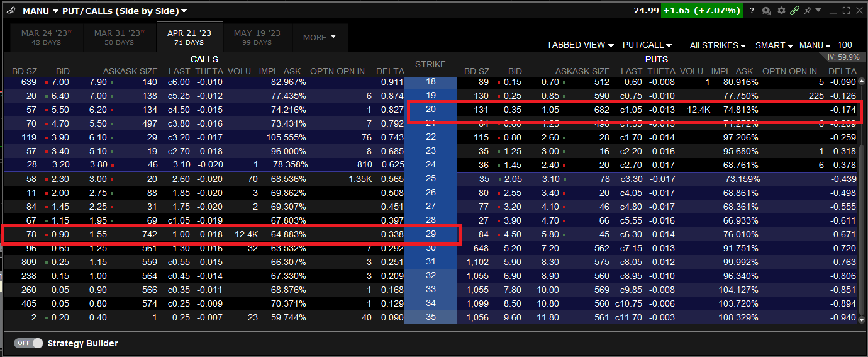Select the APR 21 '23 expiration tab
The width and height of the screenshot is (868, 357).
pos(189,37)
